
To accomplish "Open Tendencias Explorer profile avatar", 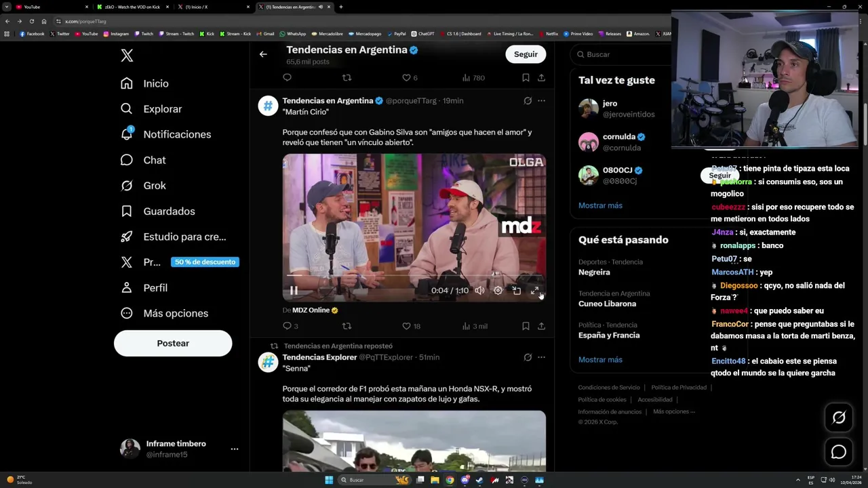I will (x=268, y=362).
